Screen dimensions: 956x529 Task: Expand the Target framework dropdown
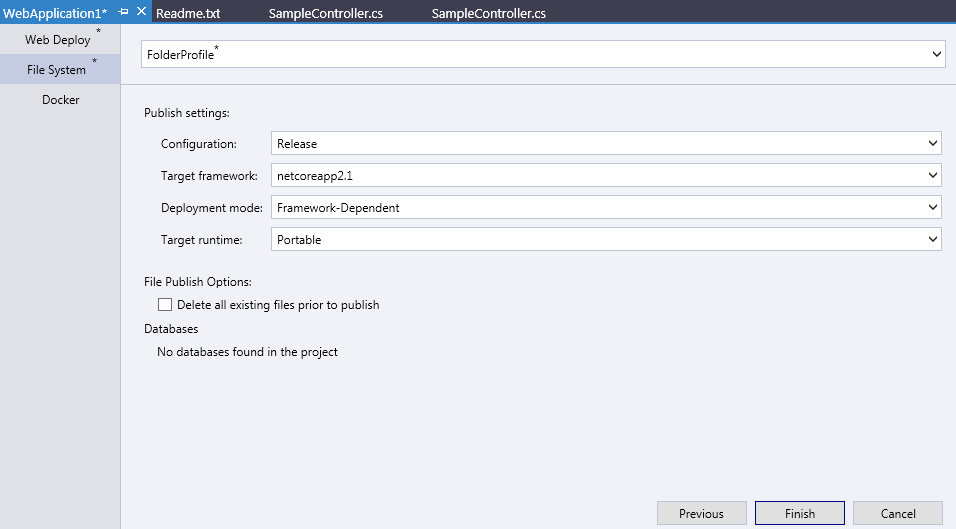605,176
